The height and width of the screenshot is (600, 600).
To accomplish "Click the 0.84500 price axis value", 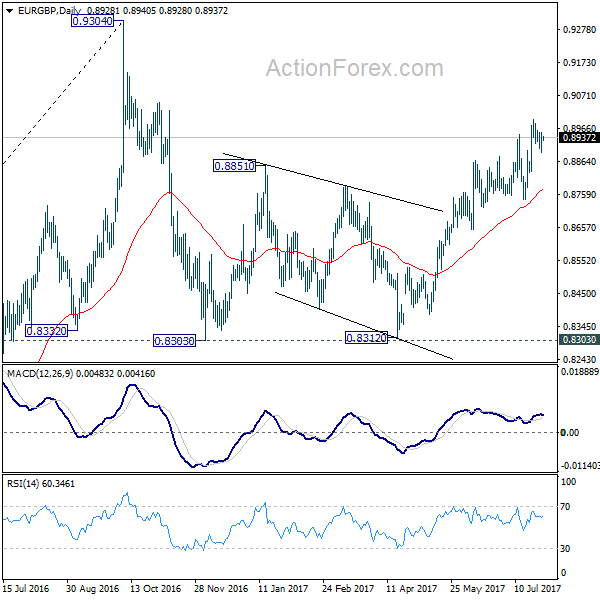I will coord(579,293).
